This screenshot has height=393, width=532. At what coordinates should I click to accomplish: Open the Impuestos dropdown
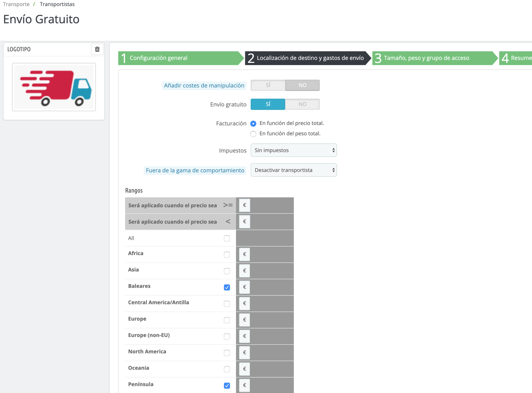click(294, 150)
